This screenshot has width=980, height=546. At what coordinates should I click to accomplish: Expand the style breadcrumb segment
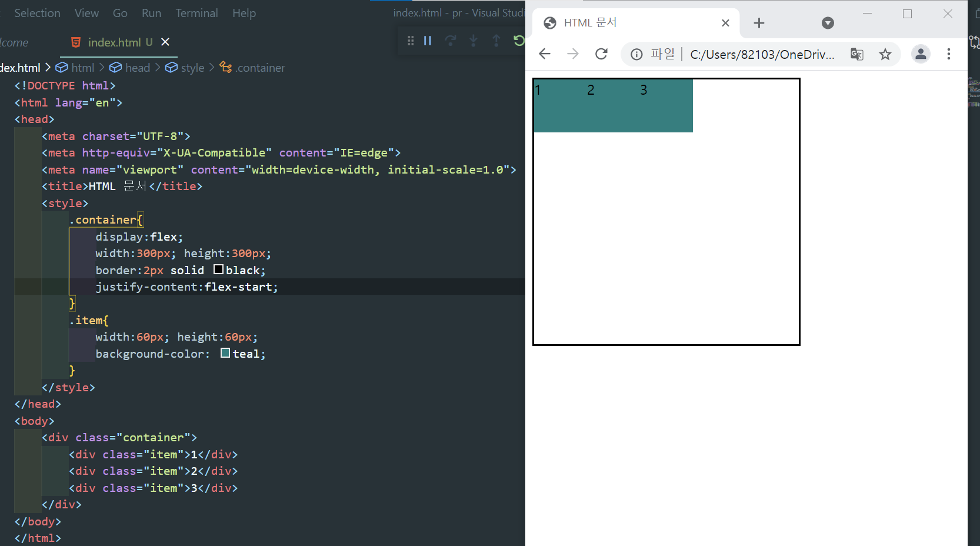[185, 68]
